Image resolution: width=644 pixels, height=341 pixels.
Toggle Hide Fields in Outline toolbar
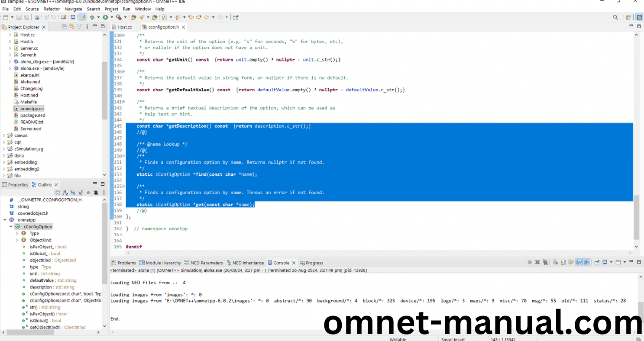(x=73, y=193)
